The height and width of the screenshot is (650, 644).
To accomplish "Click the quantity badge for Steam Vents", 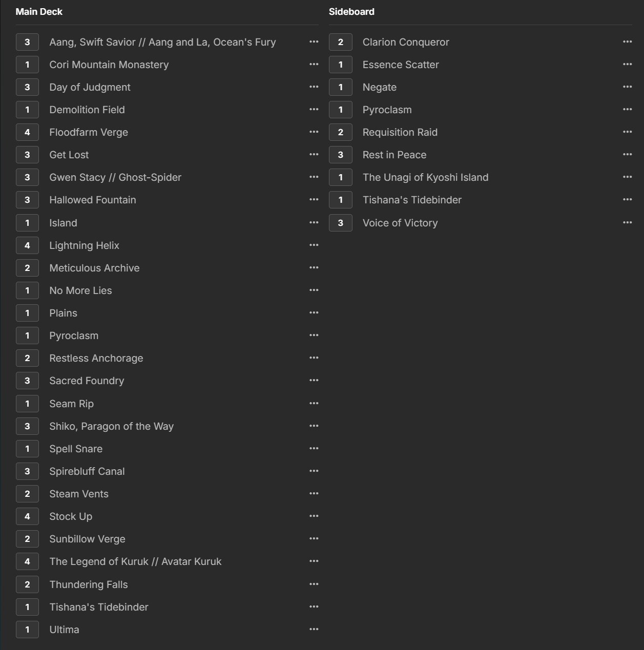I will click(27, 494).
